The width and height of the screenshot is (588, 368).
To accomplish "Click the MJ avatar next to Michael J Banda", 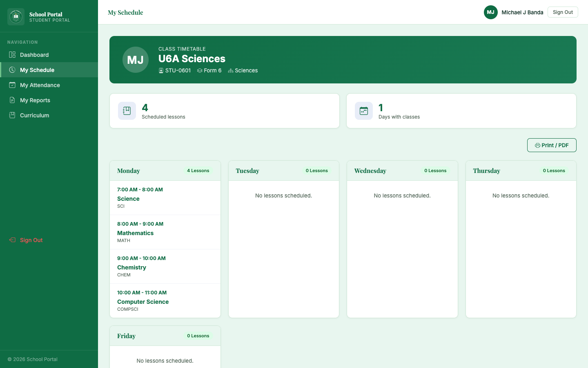I will click(x=490, y=12).
